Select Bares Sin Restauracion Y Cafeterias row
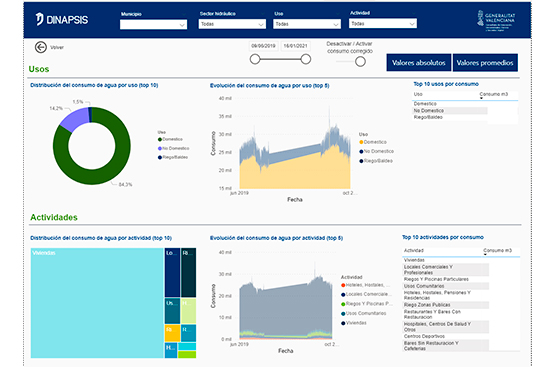Image resolution: width=555 pixels, height=367 pixels. (x=461, y=346)
